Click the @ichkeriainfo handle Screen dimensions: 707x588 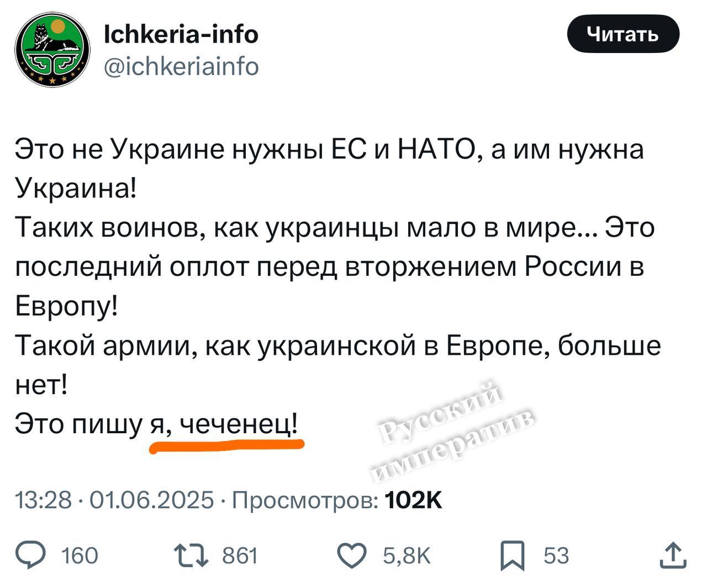click(181, 67)
